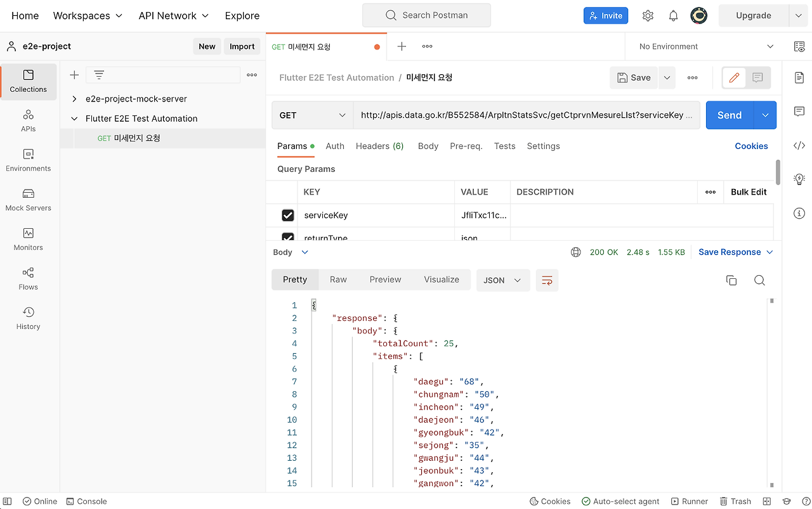
Task: Open the GET method dropdown
Action: pyautogui.click(x=313, y=115)
